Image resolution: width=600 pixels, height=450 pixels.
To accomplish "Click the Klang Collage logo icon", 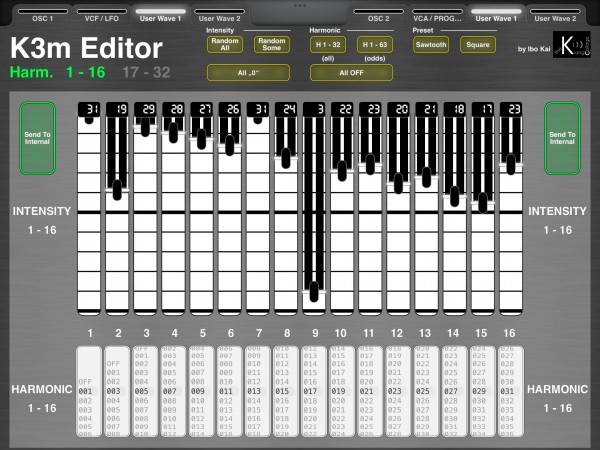I will tap(571, 44).
